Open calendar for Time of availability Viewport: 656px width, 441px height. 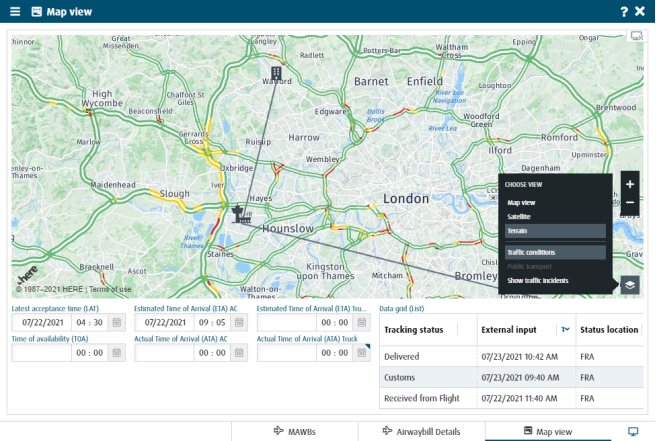[117, 353]
